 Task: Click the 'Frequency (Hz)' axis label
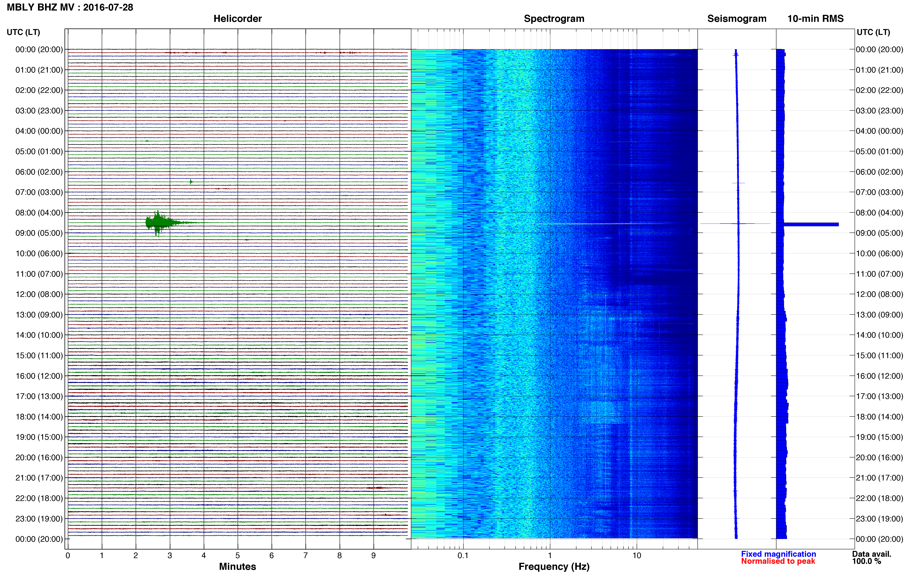tap(554, 566)
